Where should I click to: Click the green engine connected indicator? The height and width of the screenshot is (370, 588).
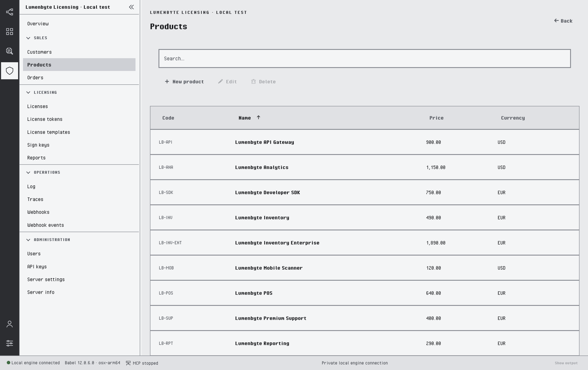[x=8, y=363]
